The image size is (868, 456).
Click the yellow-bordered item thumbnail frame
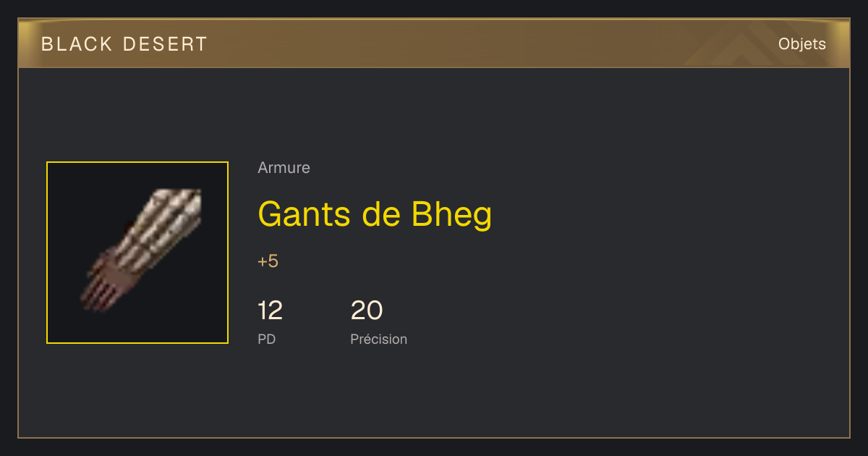137,253
